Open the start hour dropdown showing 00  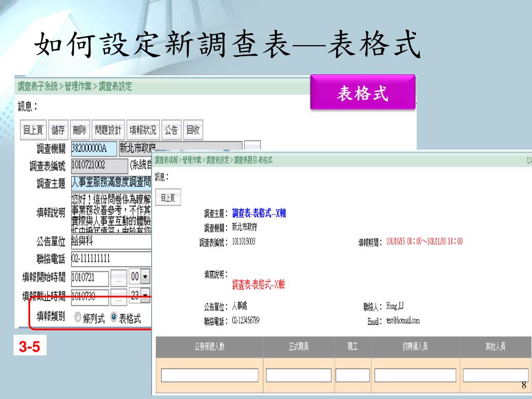(x=145, y=277)
